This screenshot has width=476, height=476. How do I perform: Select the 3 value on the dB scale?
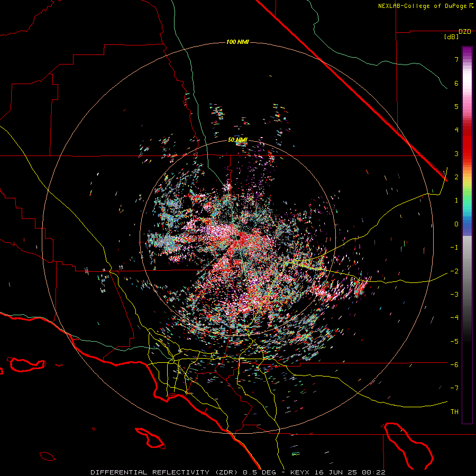(456, 153)
